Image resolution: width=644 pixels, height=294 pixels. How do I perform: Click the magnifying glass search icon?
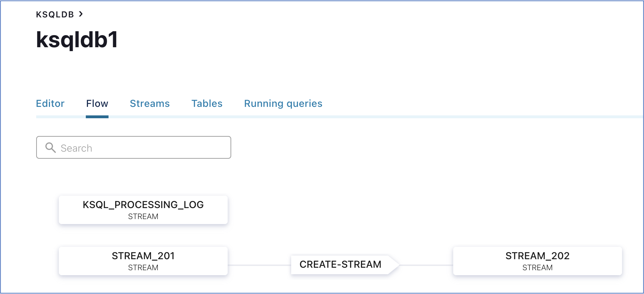point(51,148)
